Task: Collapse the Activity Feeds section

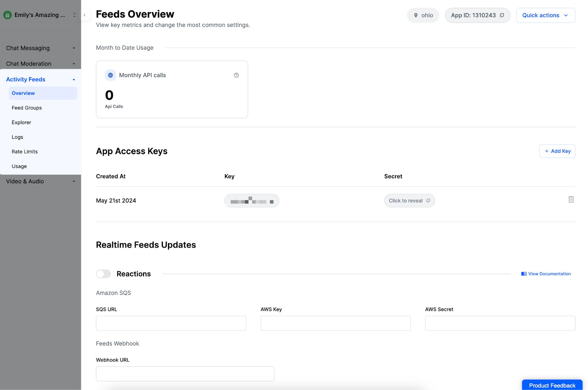Action: tap(40, 79)
